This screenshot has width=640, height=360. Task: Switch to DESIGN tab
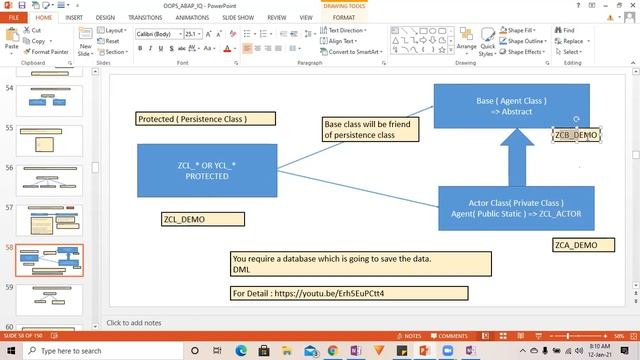pos(105,18)
